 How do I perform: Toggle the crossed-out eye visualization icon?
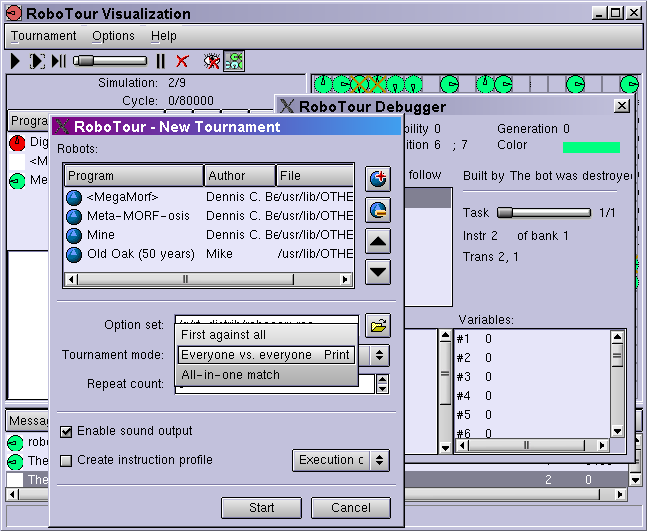point(212,61)
